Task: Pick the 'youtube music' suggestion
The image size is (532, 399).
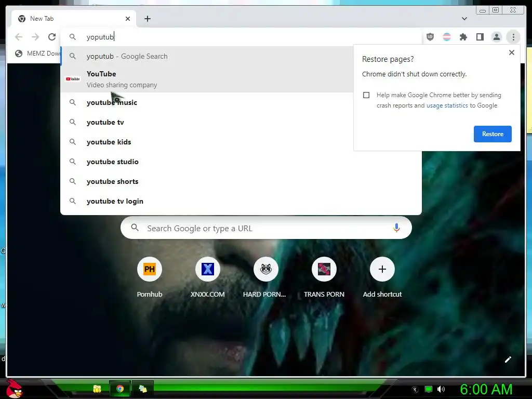Action: coord(241,102)
